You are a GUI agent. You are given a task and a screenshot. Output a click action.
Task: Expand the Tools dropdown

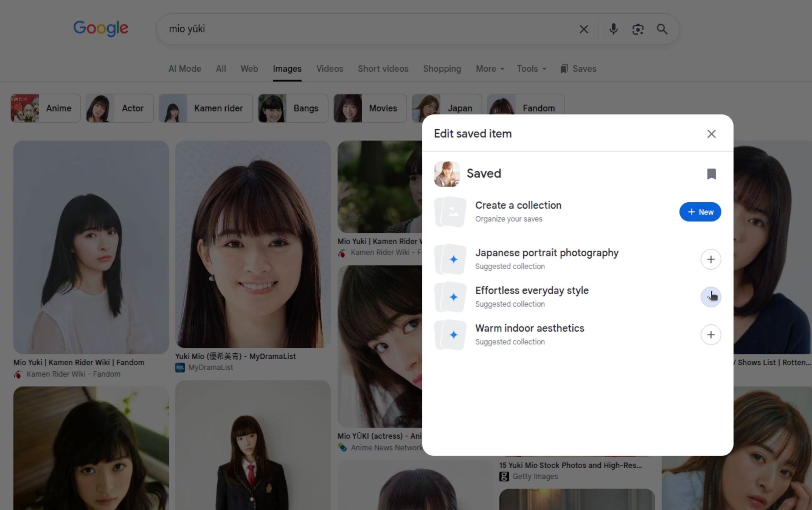click(531, 69)
